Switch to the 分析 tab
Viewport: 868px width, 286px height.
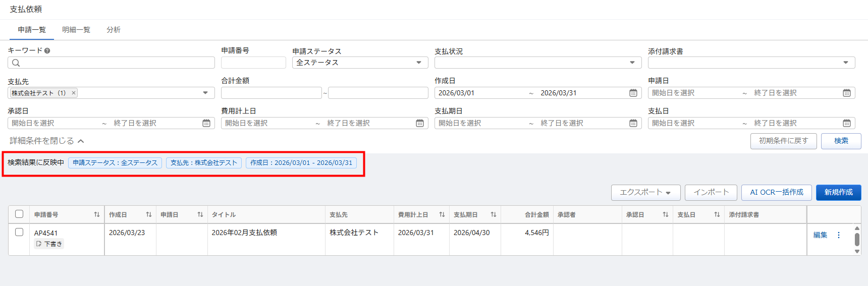point(113,30)
